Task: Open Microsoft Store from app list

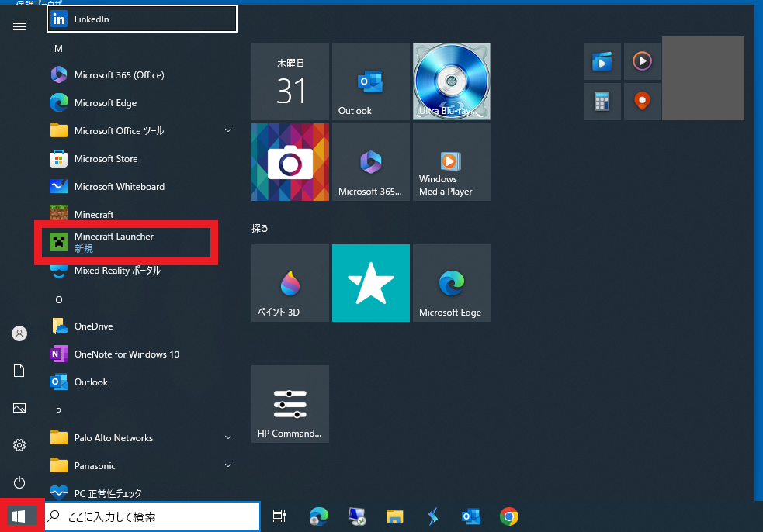Action: [x=141, y=159]
